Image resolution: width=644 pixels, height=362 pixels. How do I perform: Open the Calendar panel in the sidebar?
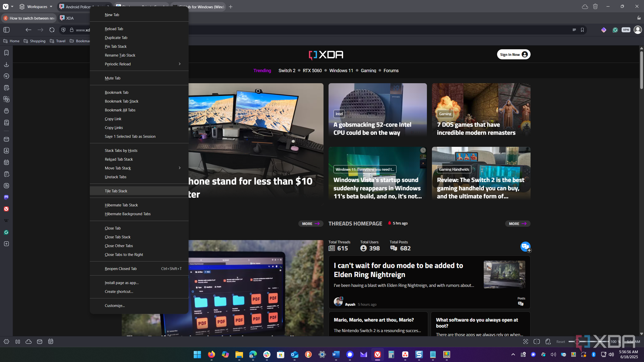point(6,162)
